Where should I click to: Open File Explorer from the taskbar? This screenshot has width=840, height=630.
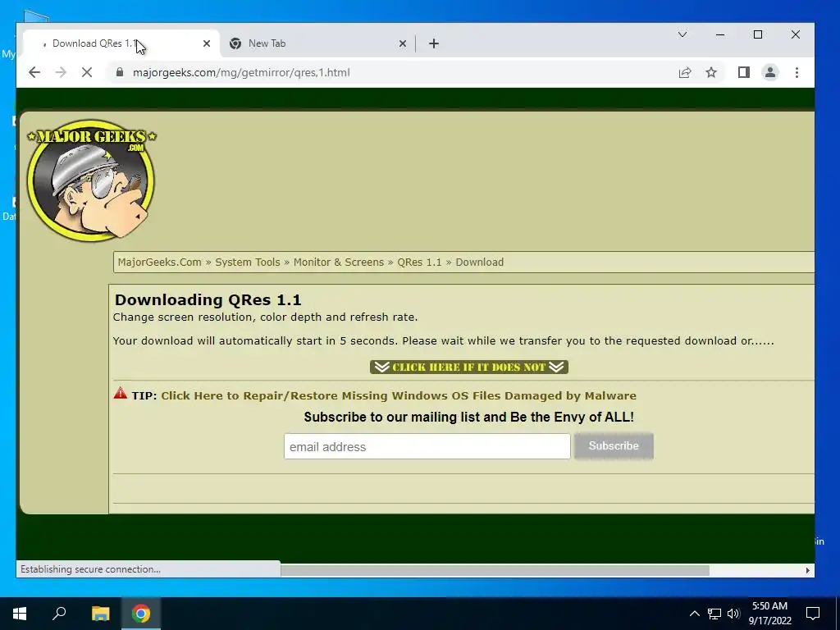[x=100, y=614]
